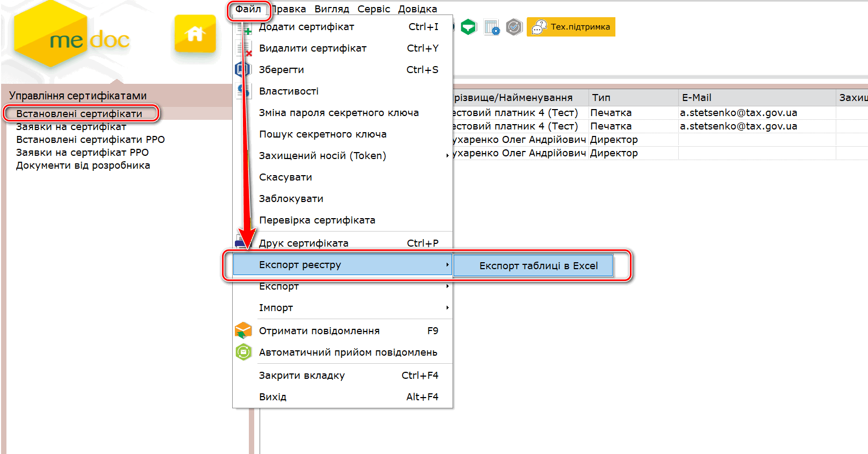Sort by the E-Mail column header
The height and width of the screenshot is (454, 868).
pos(697,98)
